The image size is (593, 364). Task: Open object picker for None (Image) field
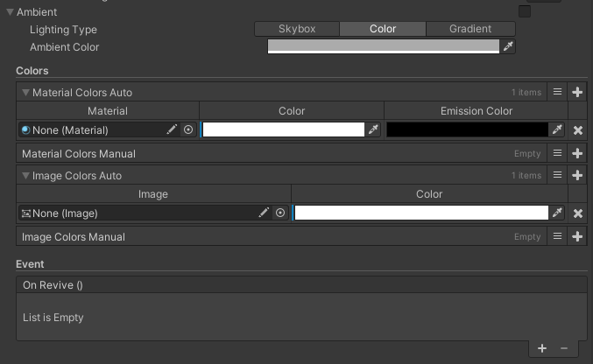point(280,213)
